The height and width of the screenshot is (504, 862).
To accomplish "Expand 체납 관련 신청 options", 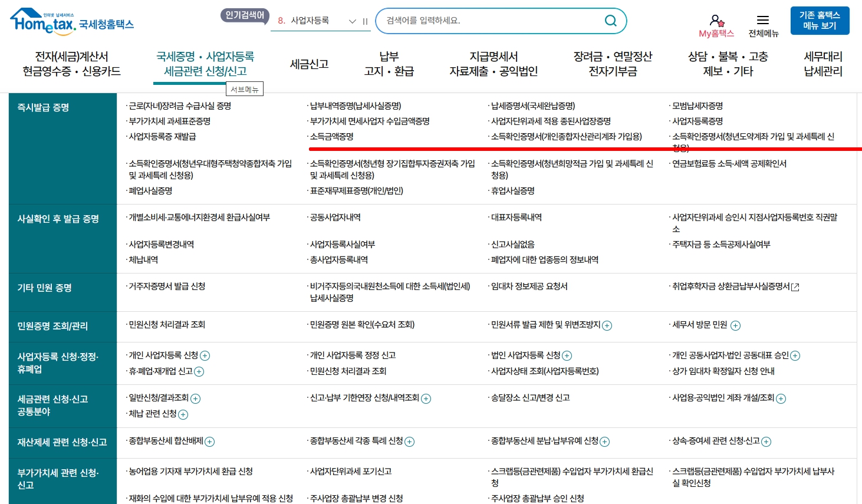I will coord(183,414).
